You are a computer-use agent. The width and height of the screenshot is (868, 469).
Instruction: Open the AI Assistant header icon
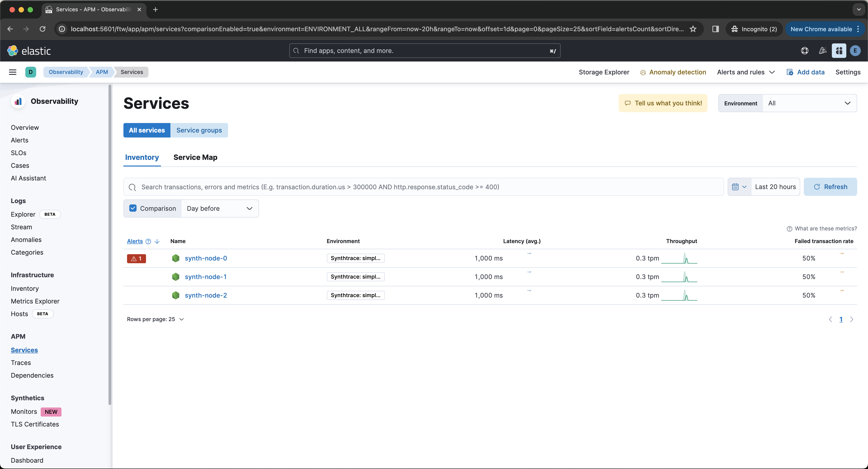coord(839,51)
